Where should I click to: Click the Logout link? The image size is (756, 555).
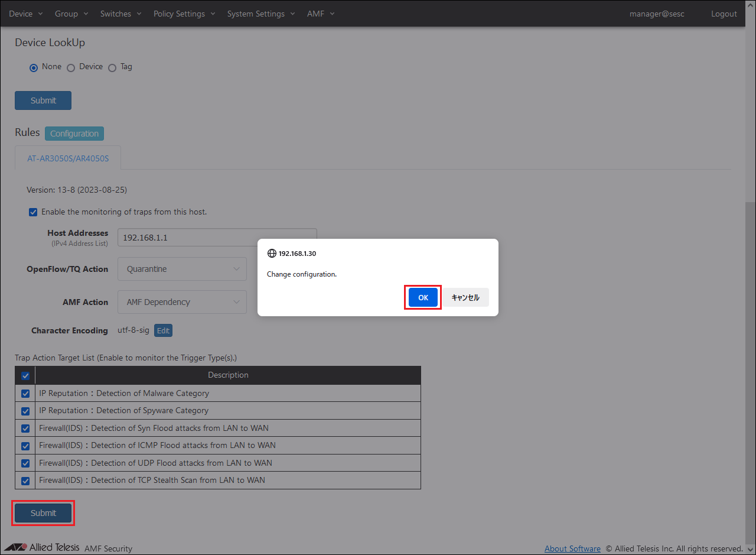click(724, 14)
